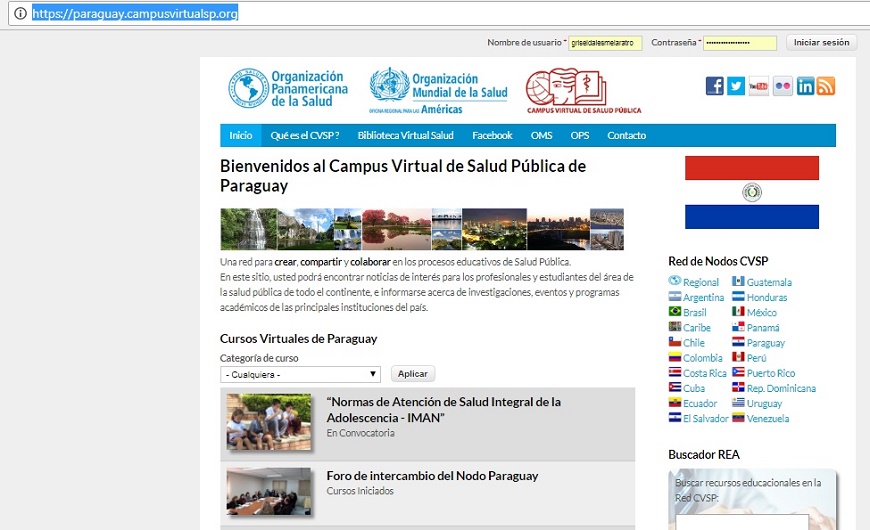Click the Buscador REA search box
Image resolution: width=870 pixels, height=530 pixels.
pyautogui.click(x=742, y=522)
